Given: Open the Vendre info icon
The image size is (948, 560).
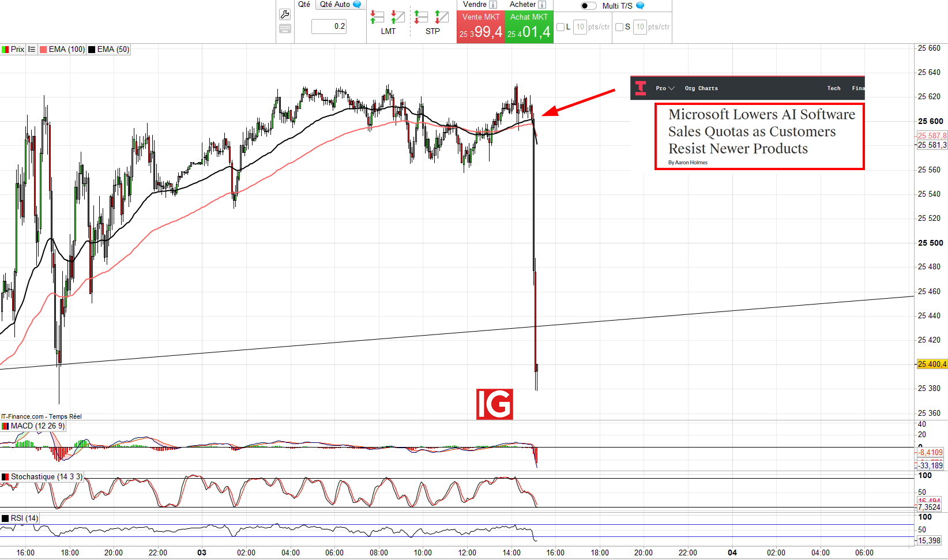Looking at the screenshot, I should click(493, 5).
